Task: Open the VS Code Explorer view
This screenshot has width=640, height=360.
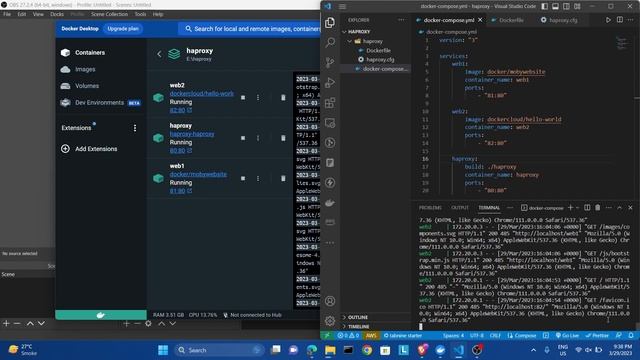Action: 330,22
